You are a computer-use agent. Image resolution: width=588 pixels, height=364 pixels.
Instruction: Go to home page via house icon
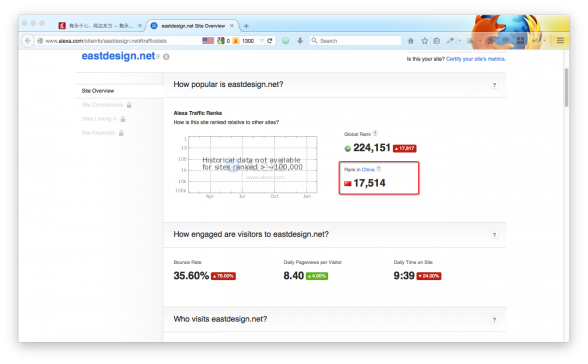click(x=411, y=40)
